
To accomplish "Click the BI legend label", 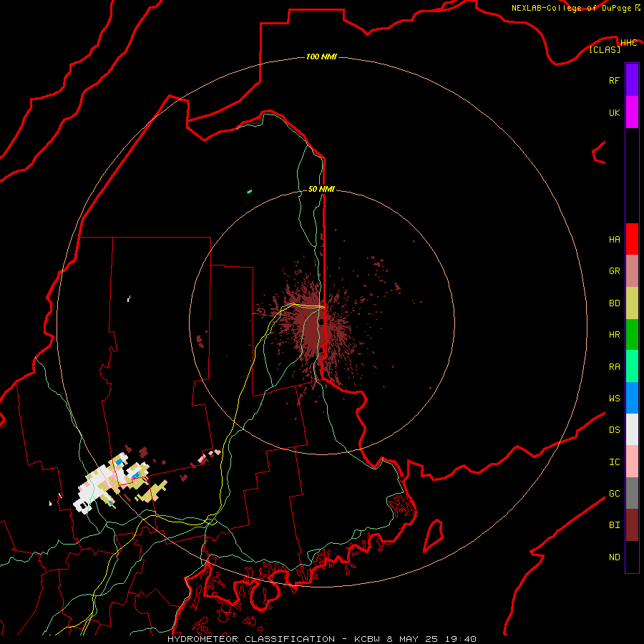I will tap(614, 525).
